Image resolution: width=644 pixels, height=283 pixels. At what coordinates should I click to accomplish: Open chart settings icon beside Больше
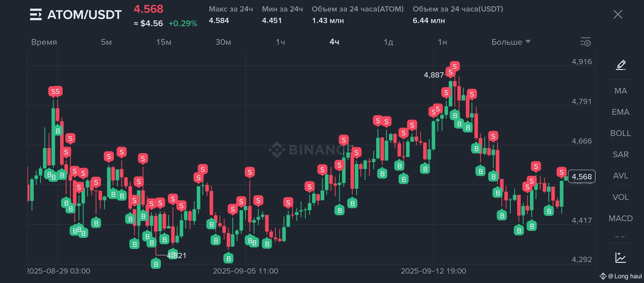tap(586, 42)
